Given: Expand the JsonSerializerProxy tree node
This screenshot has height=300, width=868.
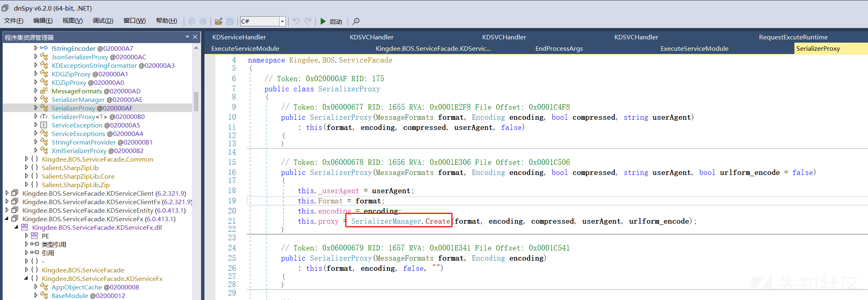Looking at the screenshot, I should 36,56.
